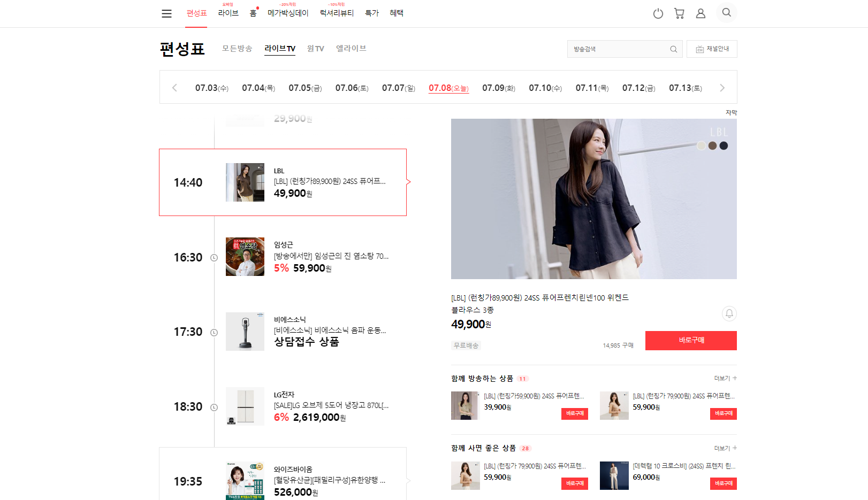The image size is (868, 500).
Task: Open 혜택 in top navigation
Action: (x=397, y=13)
